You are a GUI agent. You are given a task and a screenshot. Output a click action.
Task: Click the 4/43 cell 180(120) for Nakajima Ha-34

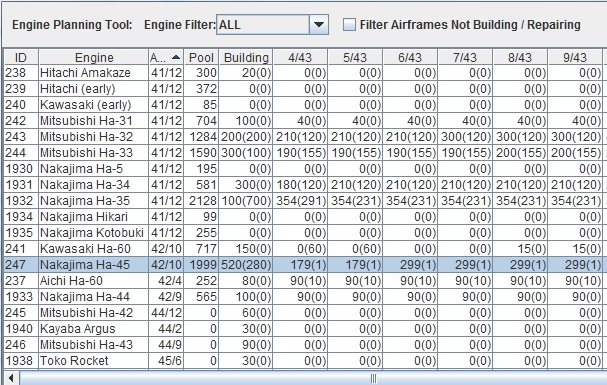coord(301,185)
